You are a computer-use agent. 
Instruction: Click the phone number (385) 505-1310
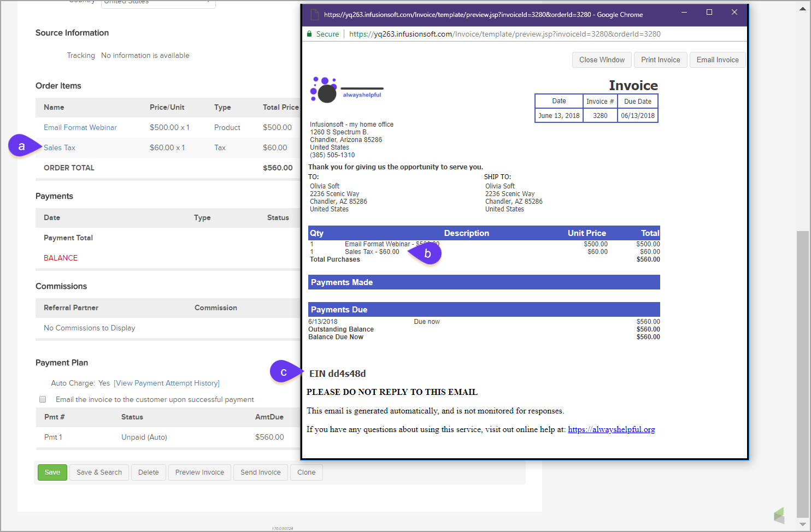[332, 155]
